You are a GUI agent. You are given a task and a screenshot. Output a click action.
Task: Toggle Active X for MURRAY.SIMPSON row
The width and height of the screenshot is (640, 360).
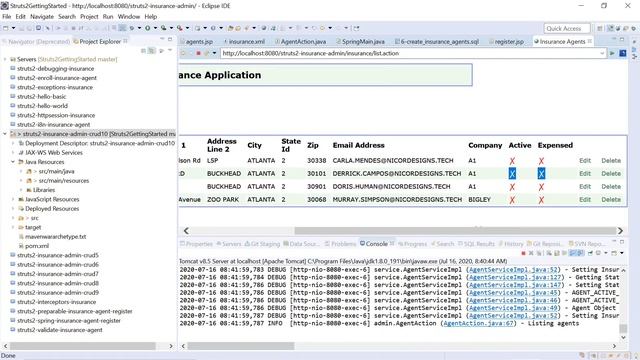click(512, 200)
